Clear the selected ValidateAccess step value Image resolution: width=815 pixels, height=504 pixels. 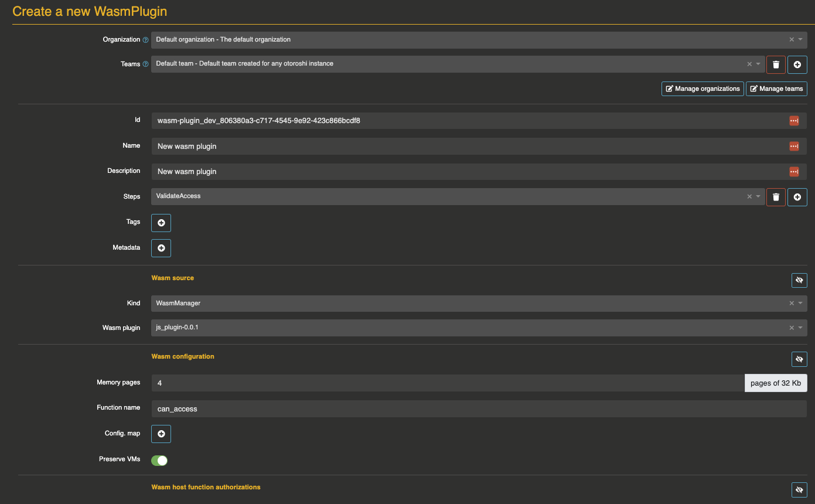click(x=749, y=196)
